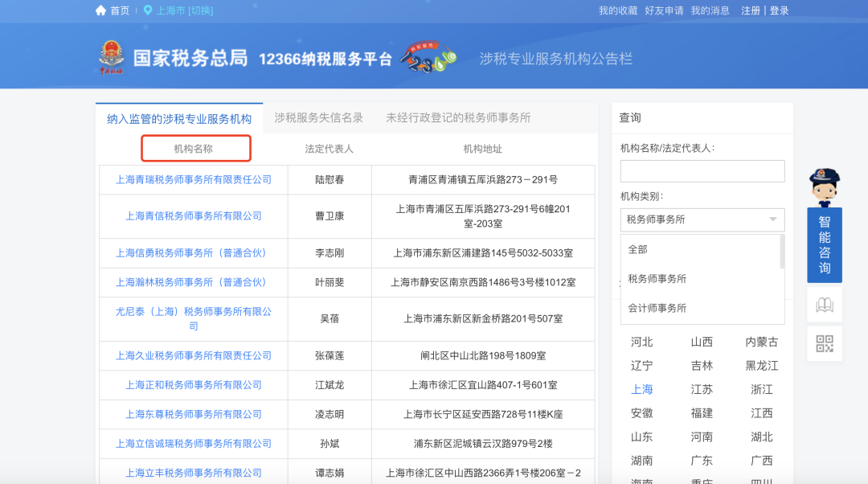
Task: Open 上海瀚林税务师事务所（普通合伙） link
Action: pos(193,282)
